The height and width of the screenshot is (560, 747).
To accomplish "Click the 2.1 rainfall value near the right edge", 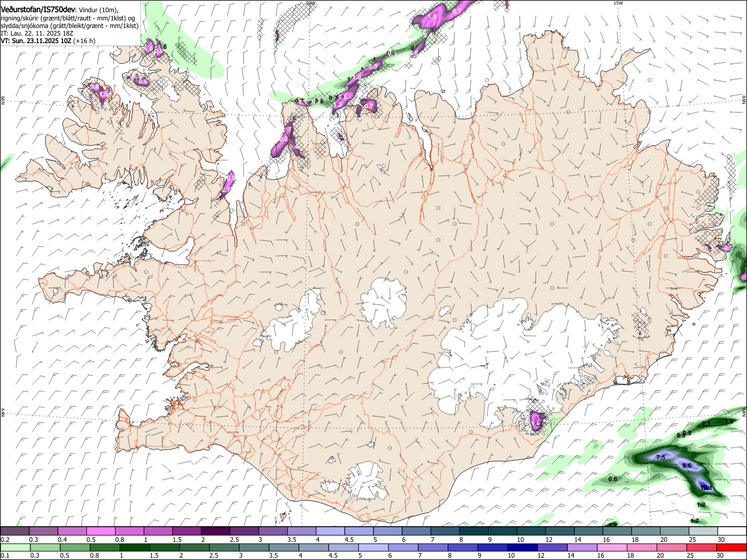I will [706, 423].
